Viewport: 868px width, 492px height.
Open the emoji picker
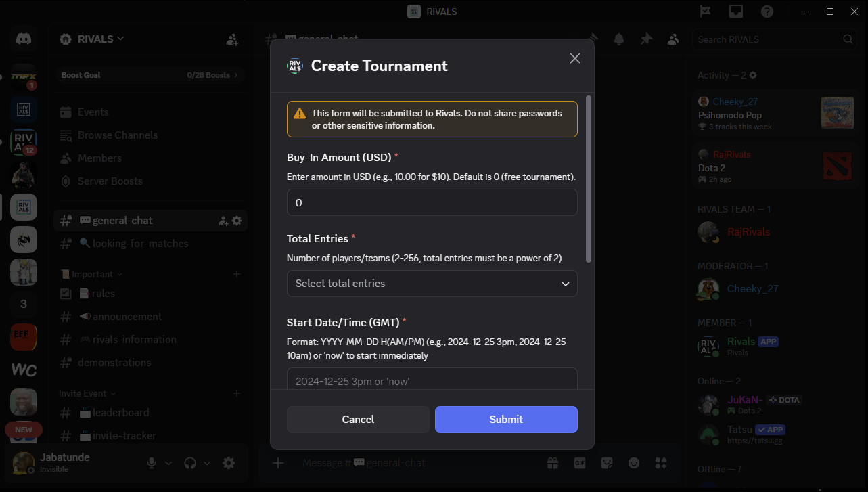(634, 462)
